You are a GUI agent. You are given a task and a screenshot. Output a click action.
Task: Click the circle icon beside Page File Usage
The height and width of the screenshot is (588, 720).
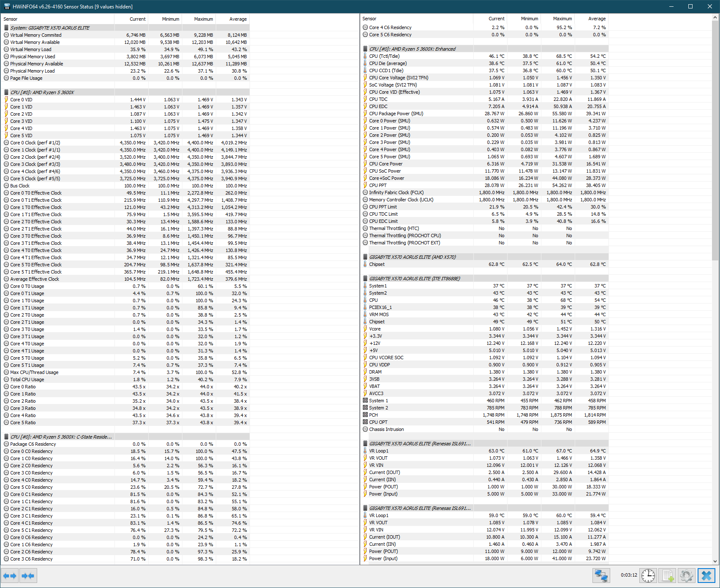pos(6,78)
